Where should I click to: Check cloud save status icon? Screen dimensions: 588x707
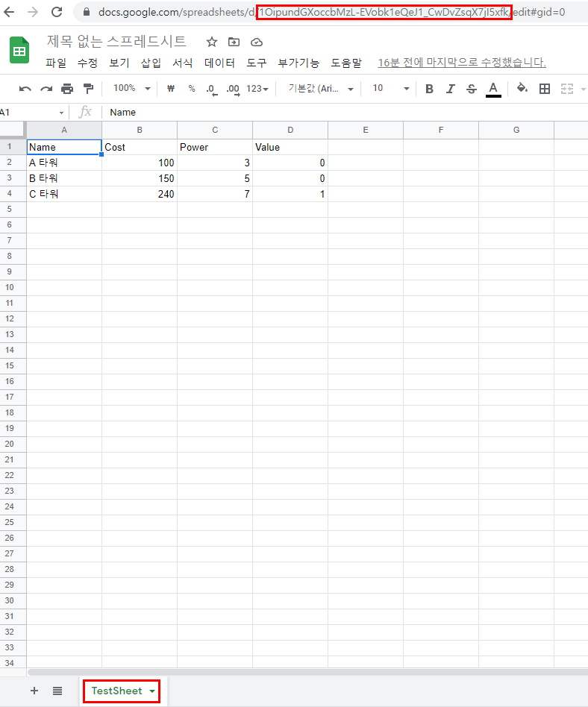[x=257, y=43]
